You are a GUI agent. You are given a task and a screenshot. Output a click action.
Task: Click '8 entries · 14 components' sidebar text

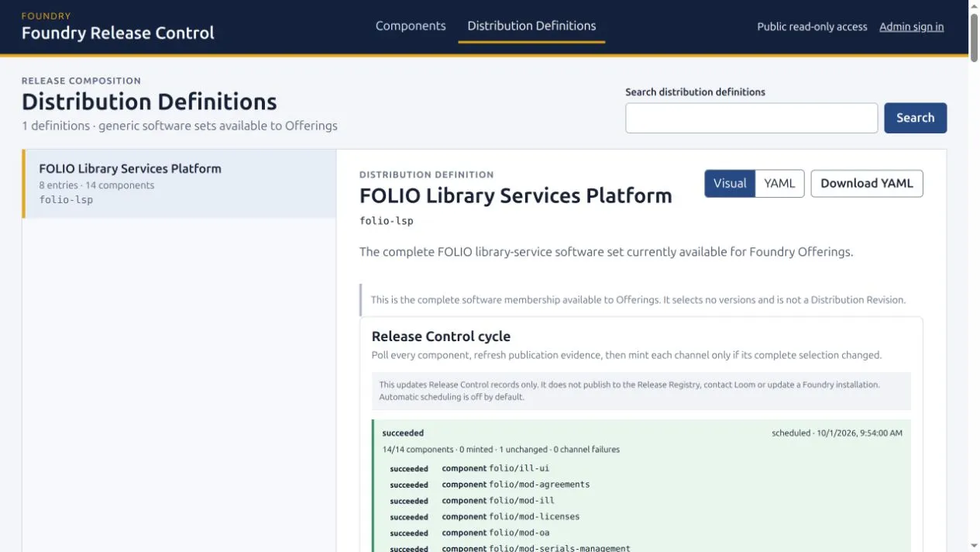(97, 185)
